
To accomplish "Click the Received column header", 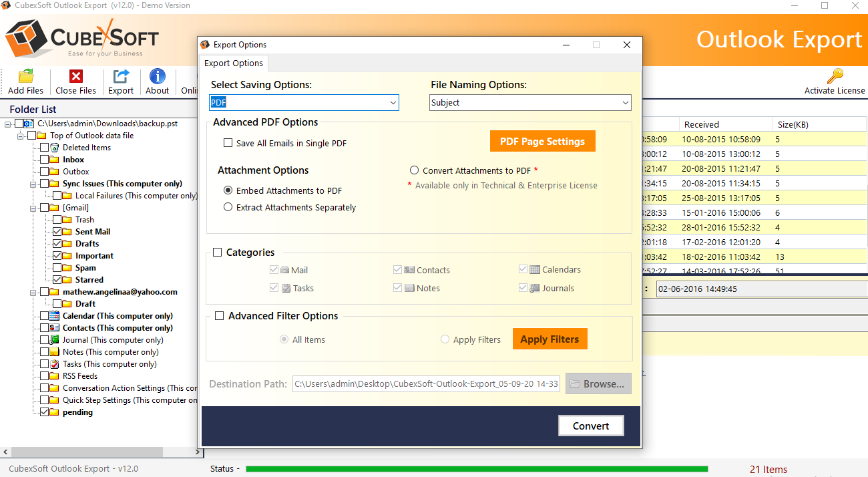I will click(x=726, y=124).
